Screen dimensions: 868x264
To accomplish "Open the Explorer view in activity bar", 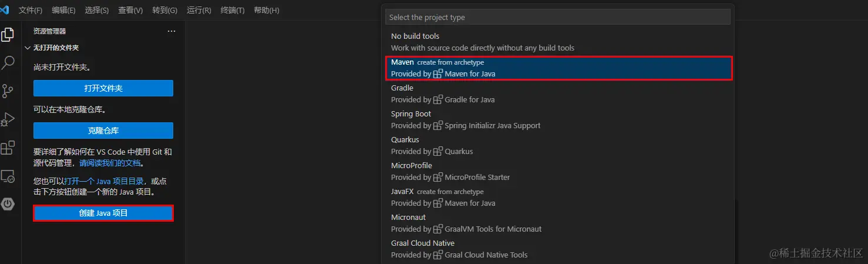I will (x=8, y=35).
